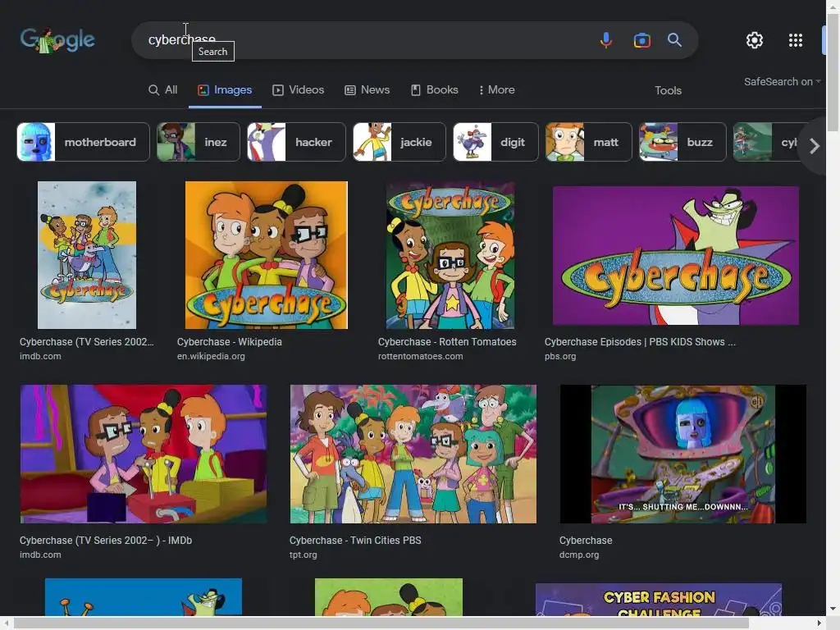Click the tpt.org source text
Viewport: 840px width, 630px height.
pyautogui.click(x=303, y=555)
